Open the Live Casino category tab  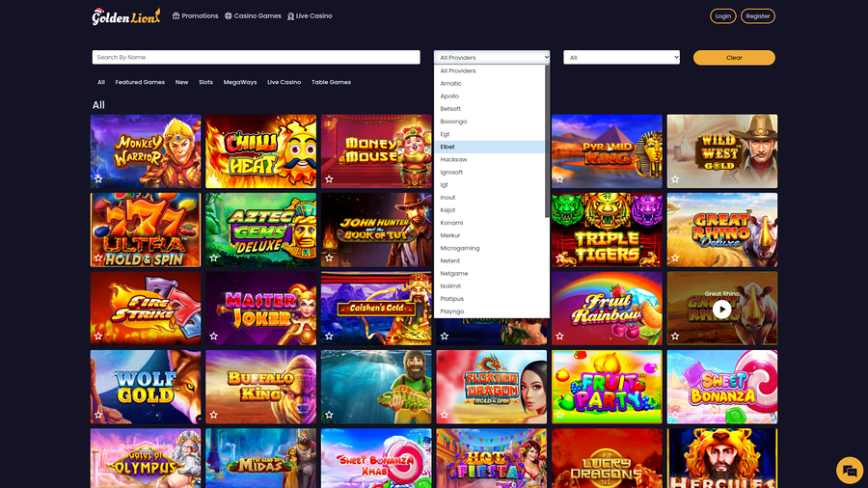click(284, 82)
